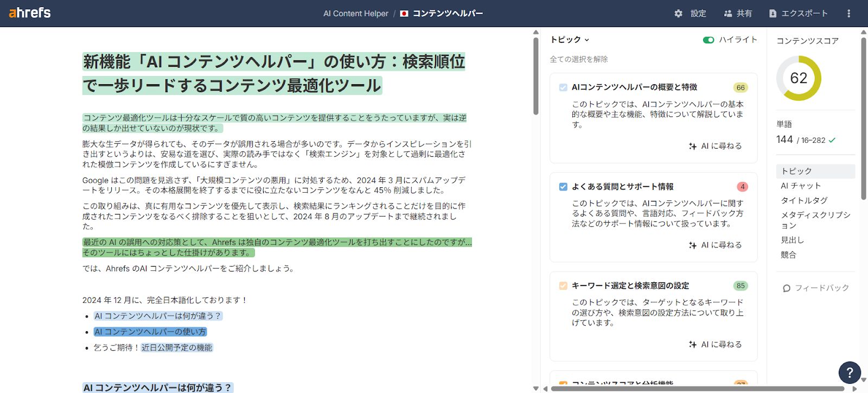
Task: Click エクスポート button
Action: pyautogui.click(x=799, y=14)
